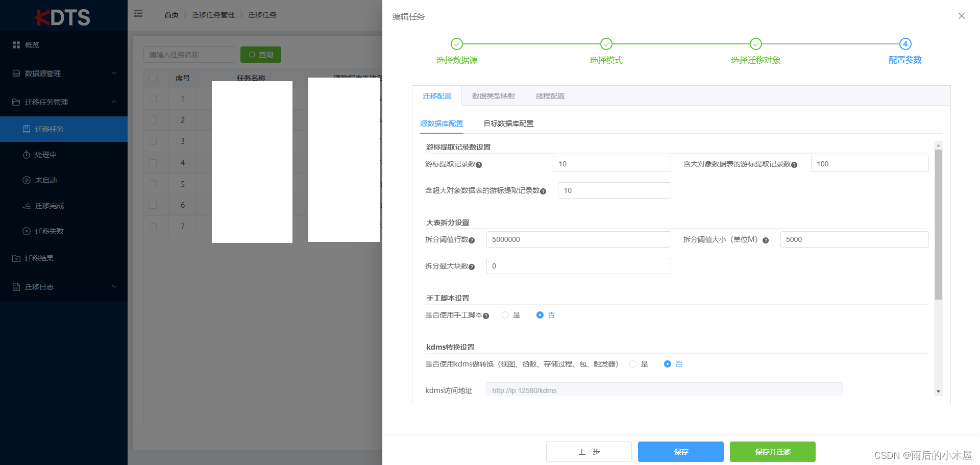Viewport: 980px width, 465px height.
Task: Click the 迁移完成 checklist icon
Action: (27, 206)
